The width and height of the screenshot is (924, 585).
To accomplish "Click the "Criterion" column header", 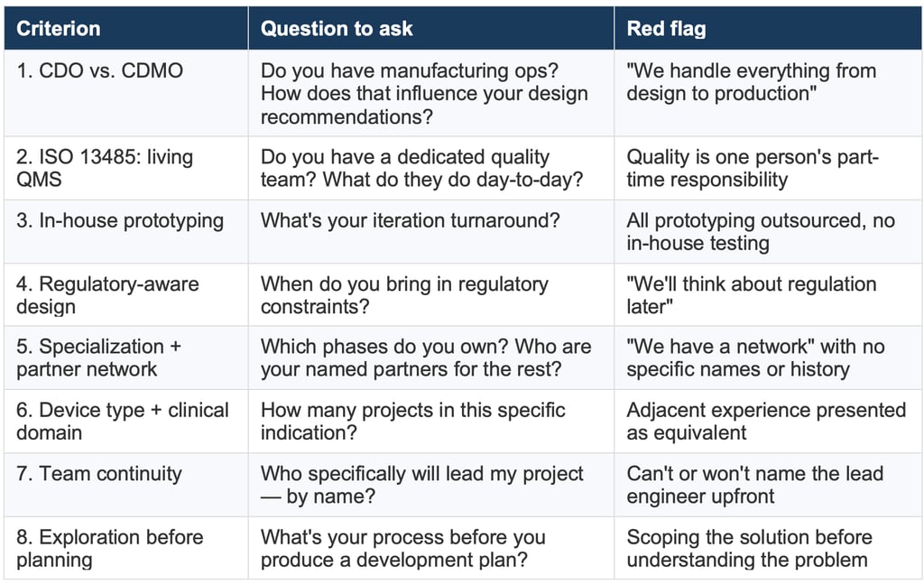I will (x=59, y=28).
